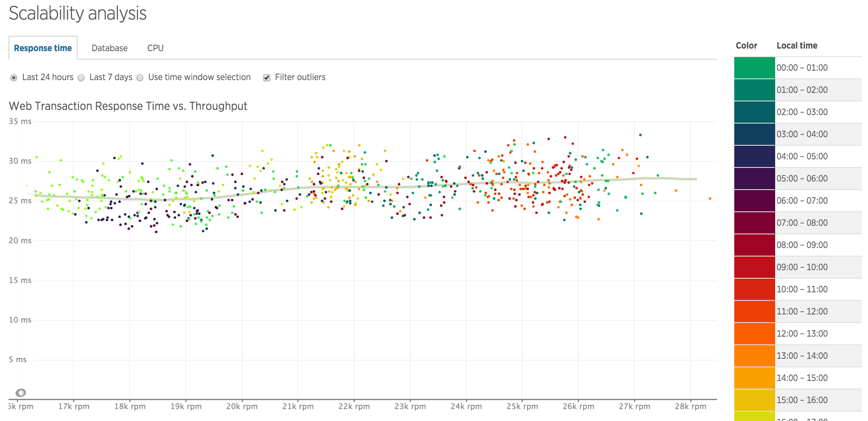Select the Last 24 hours radio button

coord(14,78)
